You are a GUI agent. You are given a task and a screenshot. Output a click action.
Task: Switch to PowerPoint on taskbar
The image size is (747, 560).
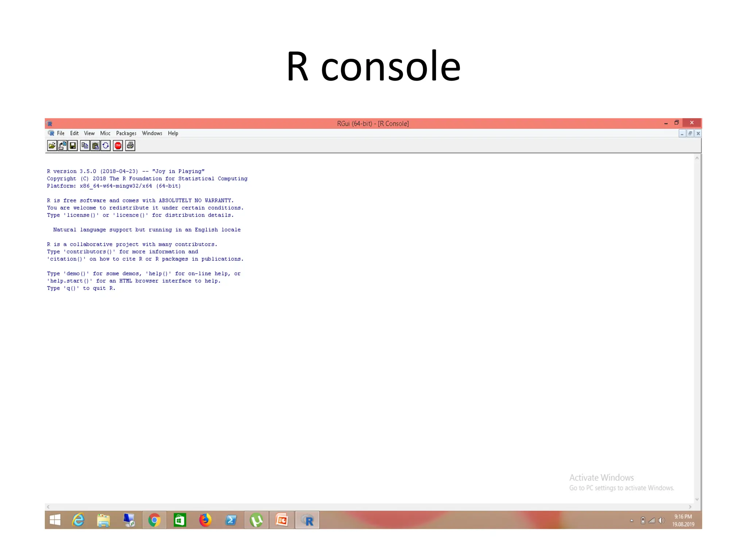click(x=282, y=520)
